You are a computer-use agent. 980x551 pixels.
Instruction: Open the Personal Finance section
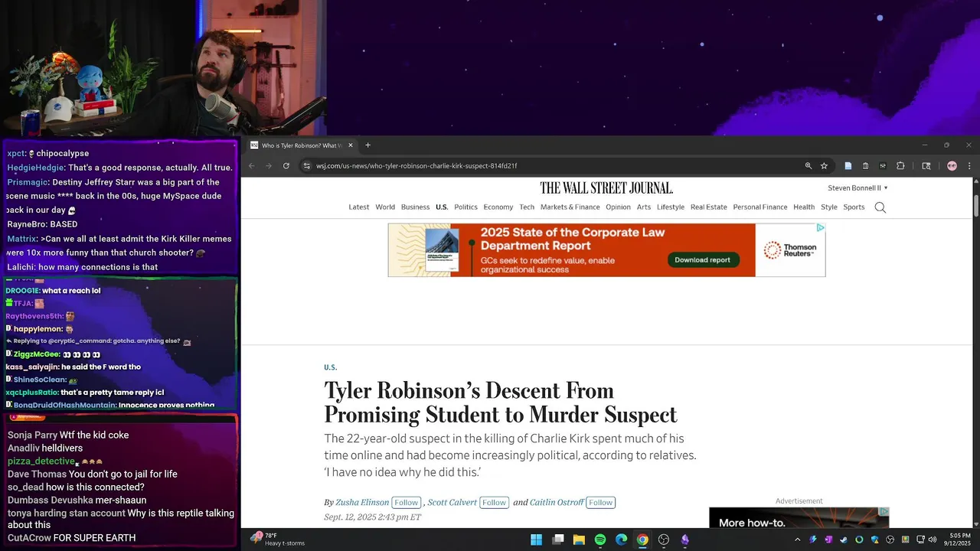coord(760,207)
